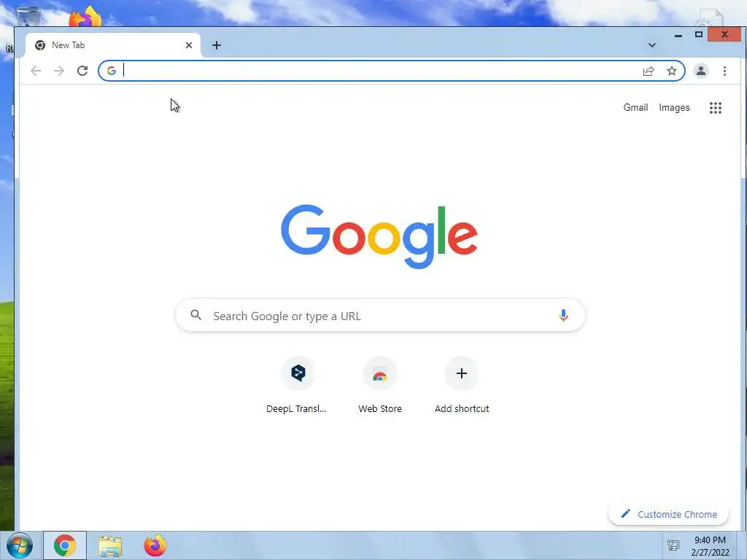The image size is (747, 560).
Task: Open the Firefox desktop shortcut behind Chrome
Action: (x=86, y=17)
